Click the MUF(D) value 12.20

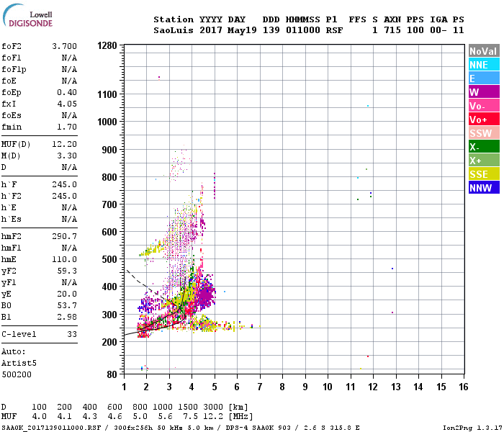click(64, 144)
